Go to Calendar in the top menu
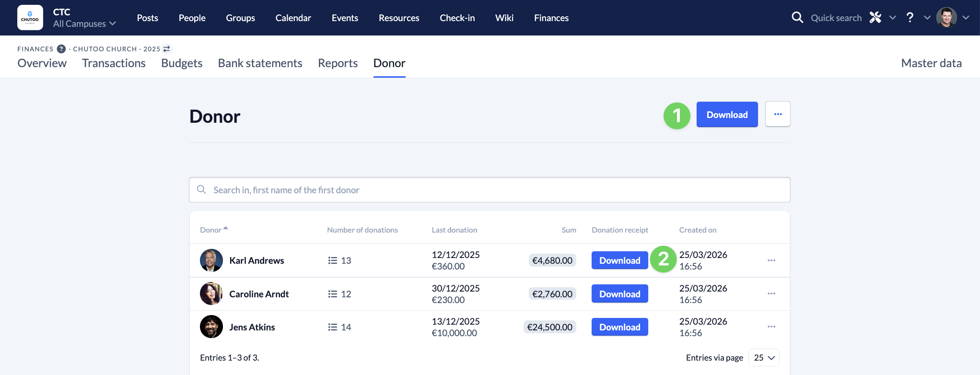 293,18
